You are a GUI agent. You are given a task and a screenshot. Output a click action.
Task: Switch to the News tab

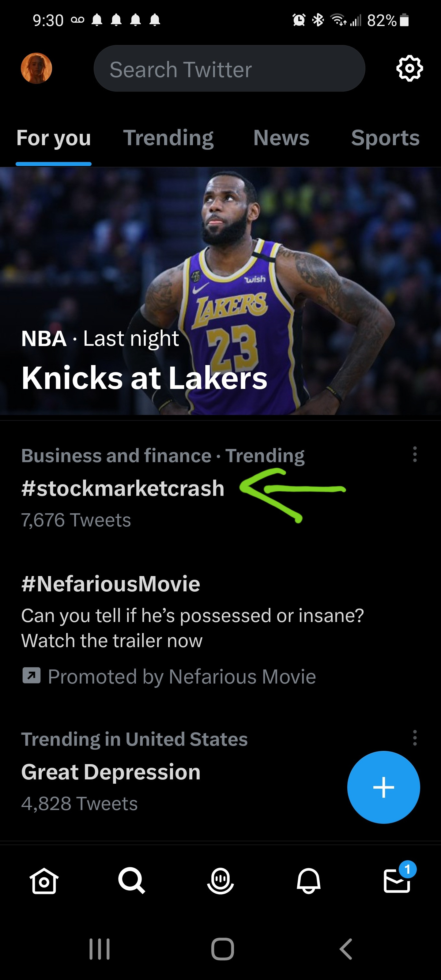[281, 138]
